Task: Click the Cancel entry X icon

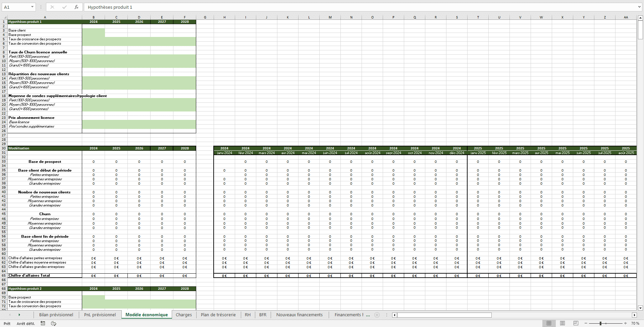Action: pyautogui.click(x=52, y=7)
